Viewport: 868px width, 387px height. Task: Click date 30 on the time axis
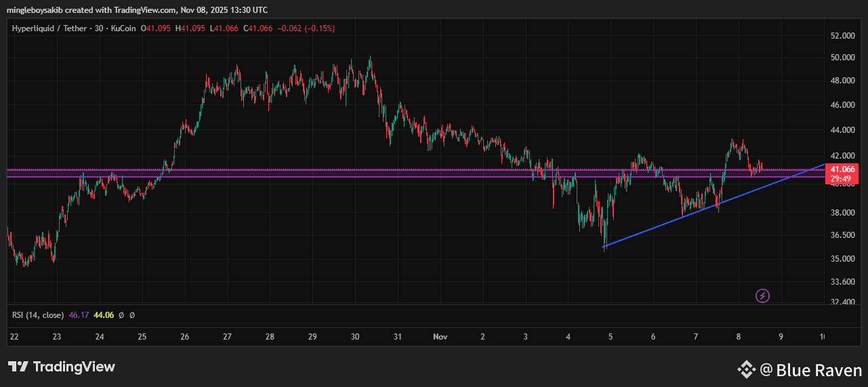pos(355,337)
